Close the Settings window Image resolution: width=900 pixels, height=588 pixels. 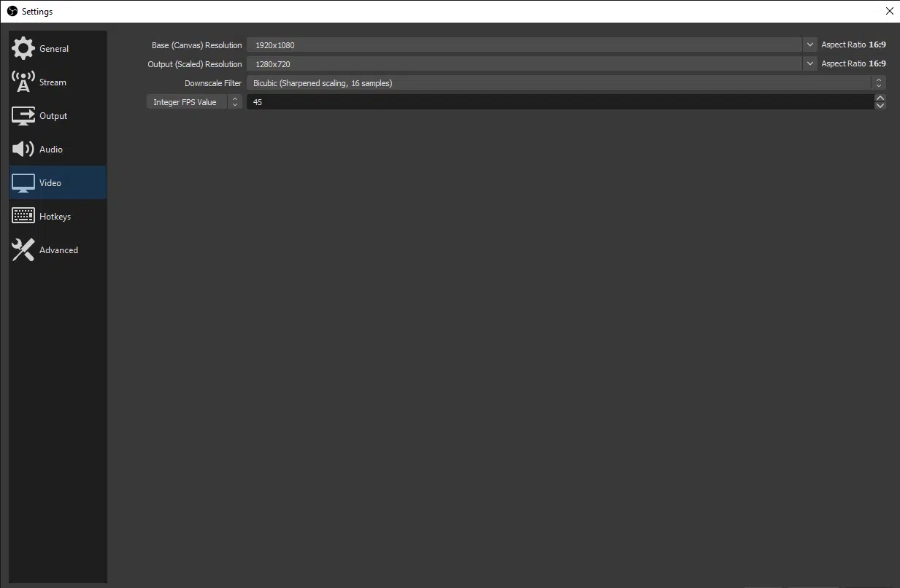click(x=889, y=11)
